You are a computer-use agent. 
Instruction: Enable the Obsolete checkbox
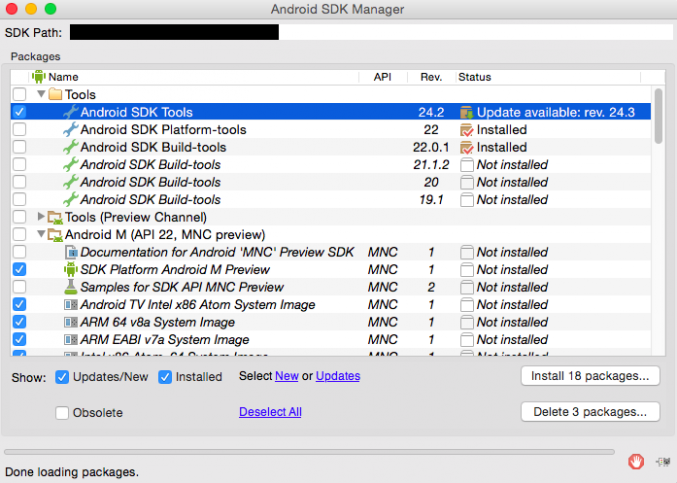tap(62, 413)
